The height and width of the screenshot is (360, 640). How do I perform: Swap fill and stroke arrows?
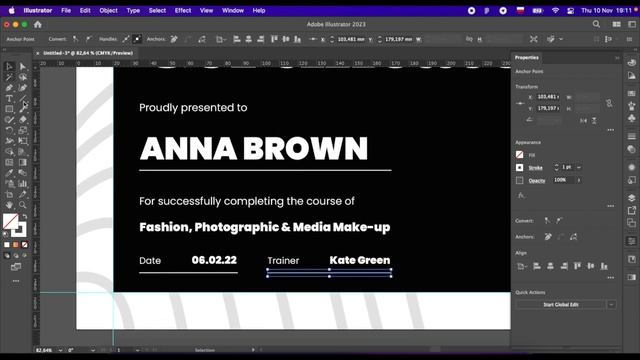coord(24,216)
